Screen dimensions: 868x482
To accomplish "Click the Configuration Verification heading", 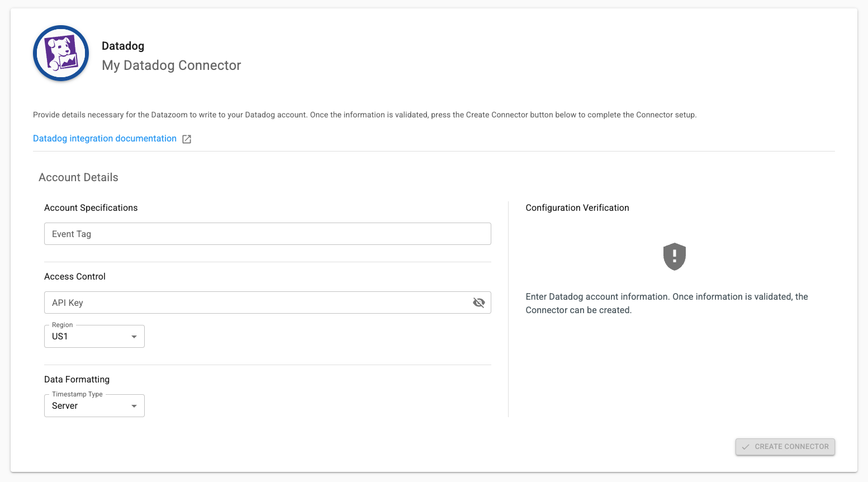I will coord(577,207).
